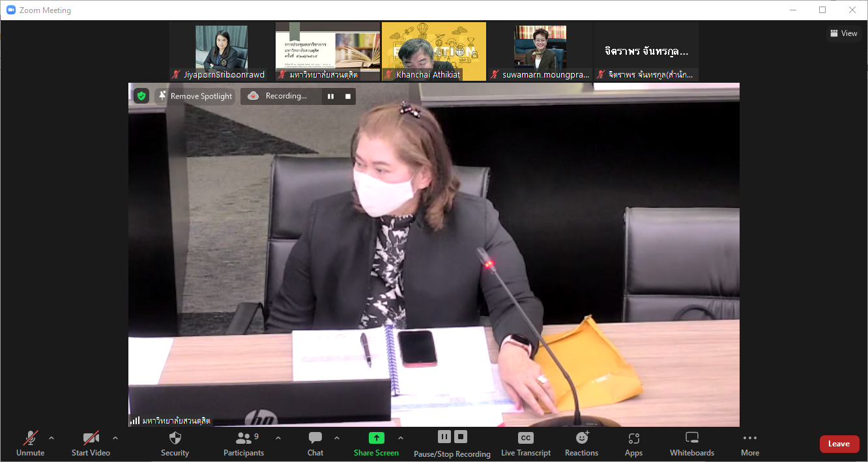Open Whiteboards
868x462 pixels.
[x=692, y=439]
